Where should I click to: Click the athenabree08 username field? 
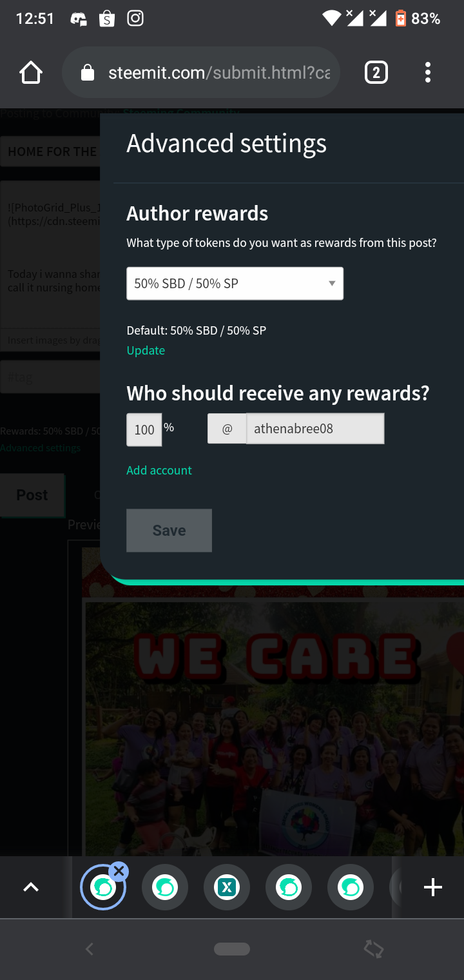pos(315,429)
